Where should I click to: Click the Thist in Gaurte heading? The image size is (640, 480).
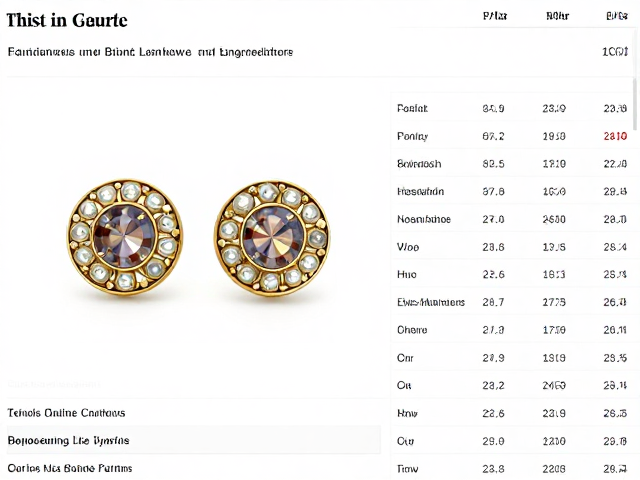tap(67, 20)
